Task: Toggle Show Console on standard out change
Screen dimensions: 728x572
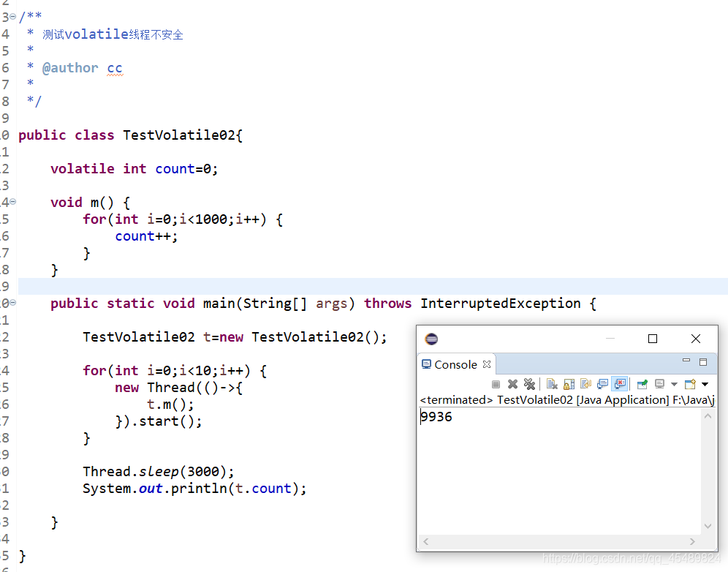Action: (602, 384)
